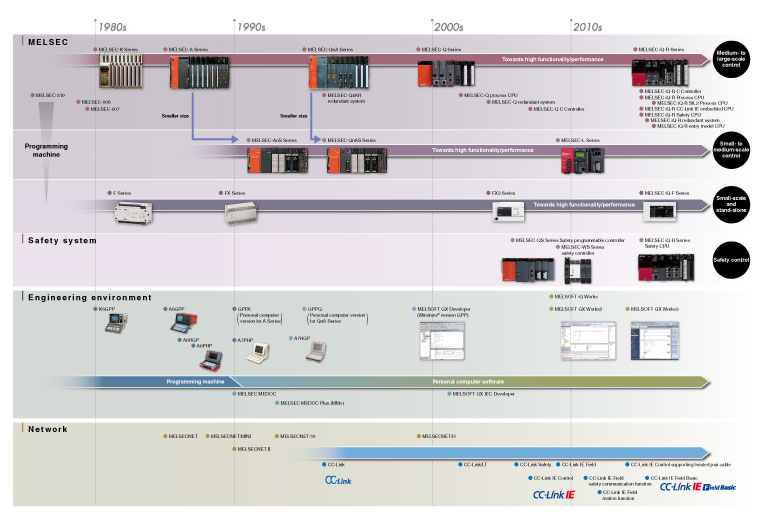This screenshot has width=780, height=525.
Task: Click the Network section heading
Action: pos(47,428)
